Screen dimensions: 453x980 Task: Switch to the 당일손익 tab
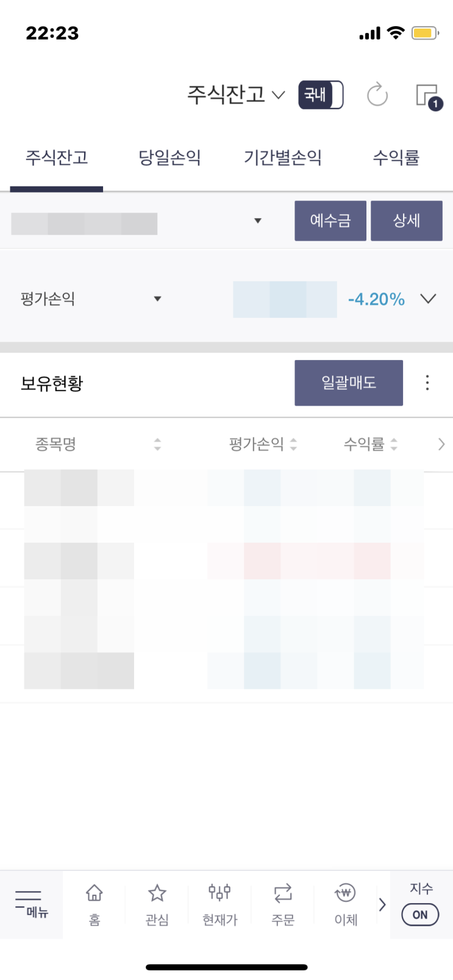169,158
